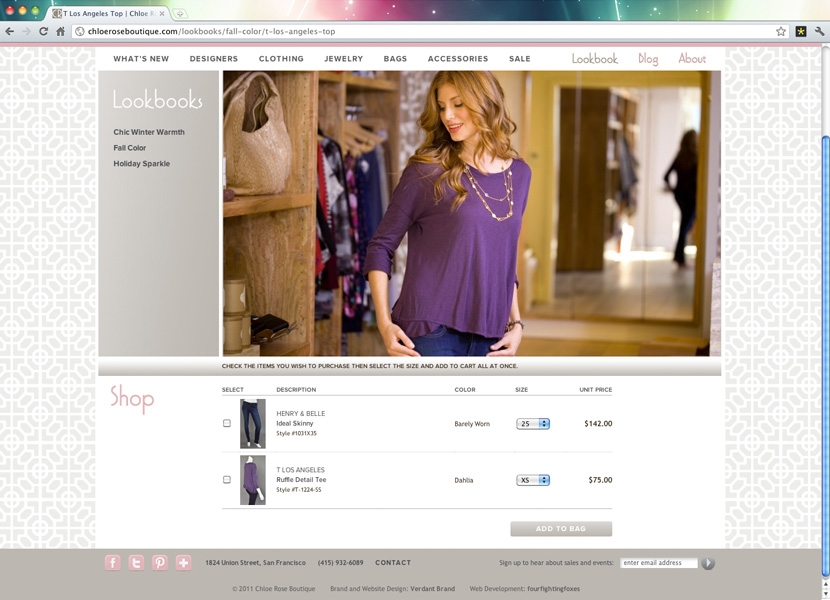
Task: Go to the Blog page link
Action: tap(648, 59)
